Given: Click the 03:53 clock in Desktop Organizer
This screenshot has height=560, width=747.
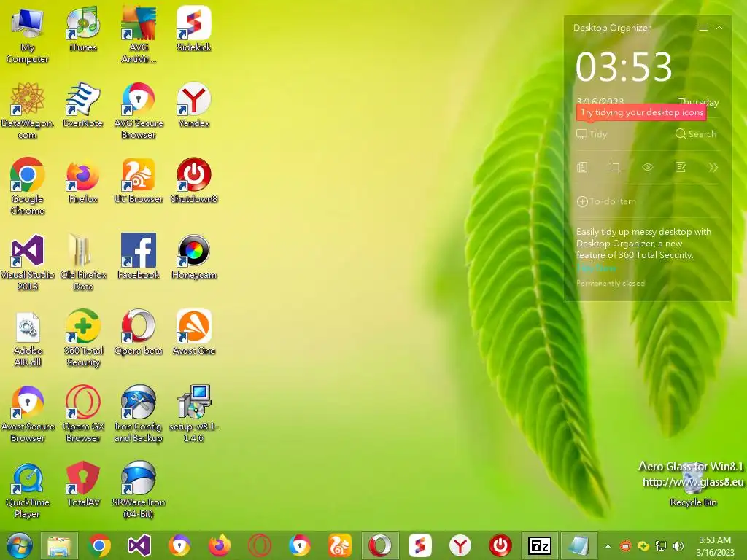Looking at the screenshot, I should (x=624, y=66).
